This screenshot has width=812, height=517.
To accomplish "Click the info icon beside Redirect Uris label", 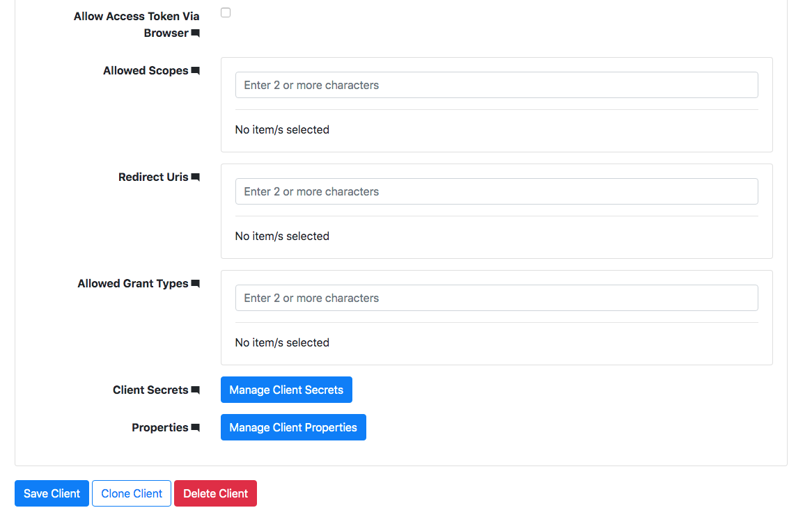I will point(196,177).
